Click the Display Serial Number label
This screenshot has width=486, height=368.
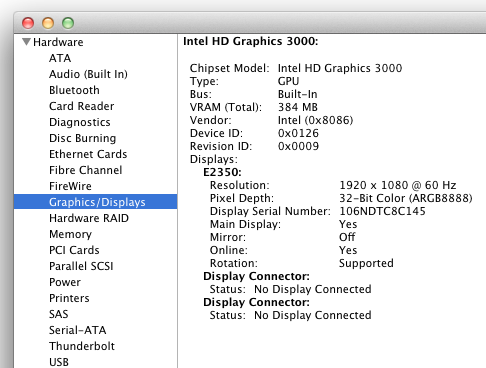click(270, 211)
